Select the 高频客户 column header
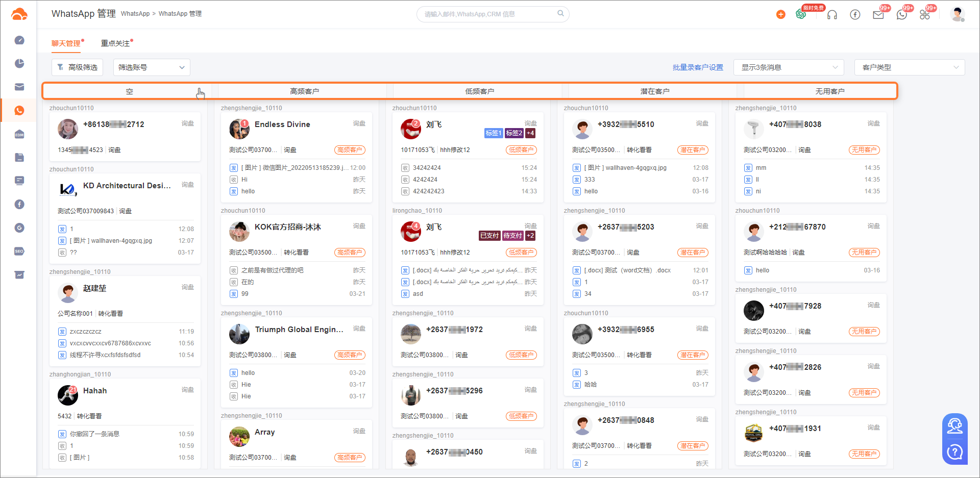Image resolution: width=980 pixels, height=478 pixels. [304, 91]
